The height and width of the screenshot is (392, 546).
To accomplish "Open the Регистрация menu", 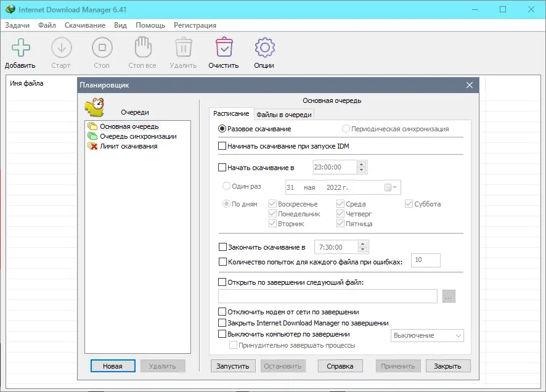I will pyautogui.click(x=195, y=25).
